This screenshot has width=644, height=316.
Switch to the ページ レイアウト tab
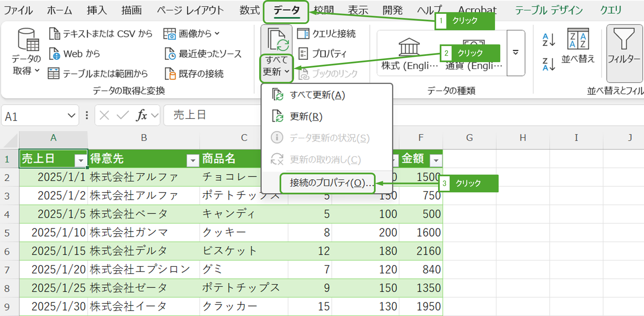pos(190,11)
